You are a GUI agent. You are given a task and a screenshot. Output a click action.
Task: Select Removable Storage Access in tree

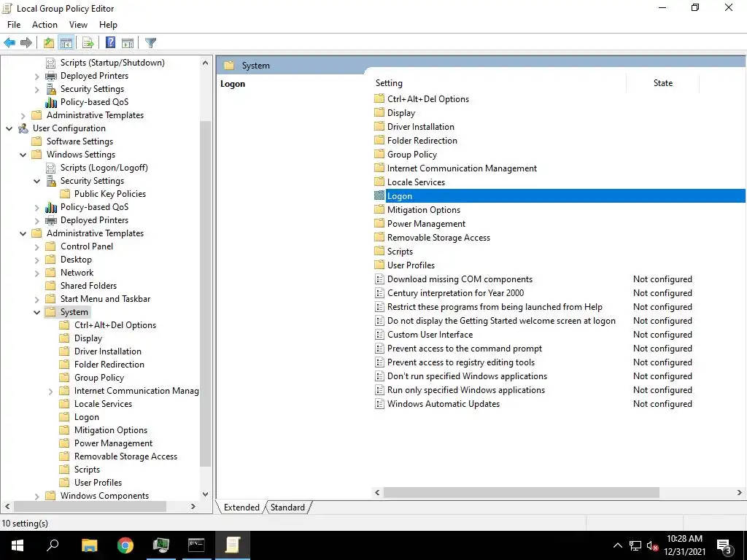[125, 456]
